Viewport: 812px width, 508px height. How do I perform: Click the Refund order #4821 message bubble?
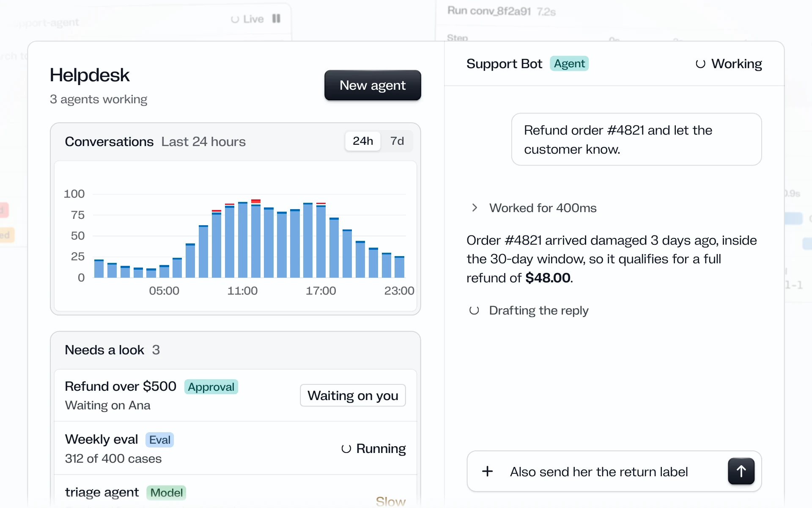pyautogui.click(x=636, y=139)
